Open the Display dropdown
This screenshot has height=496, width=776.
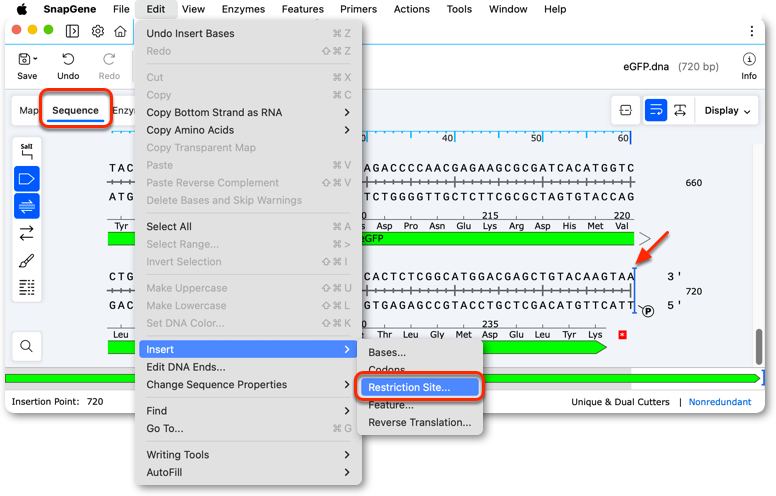point(728,110)
